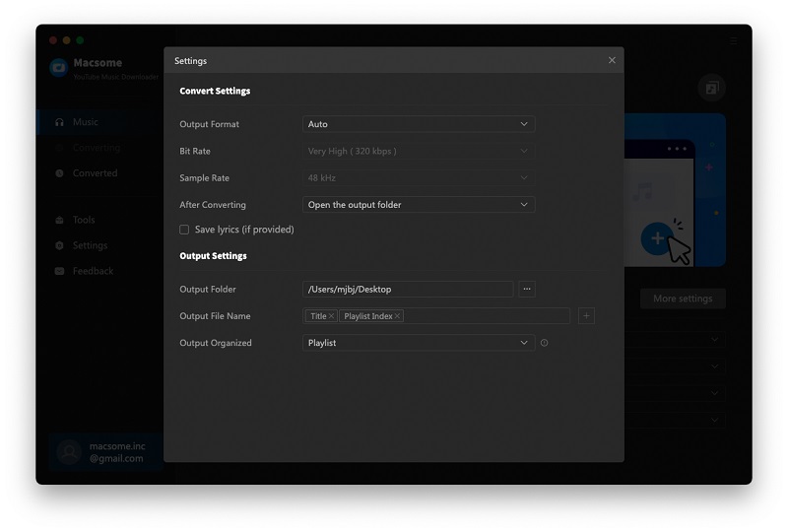Browse for output folder with ellipsis button
Image resolution: width=788 pixels, height=532 pixels.
tap(527, 289)
